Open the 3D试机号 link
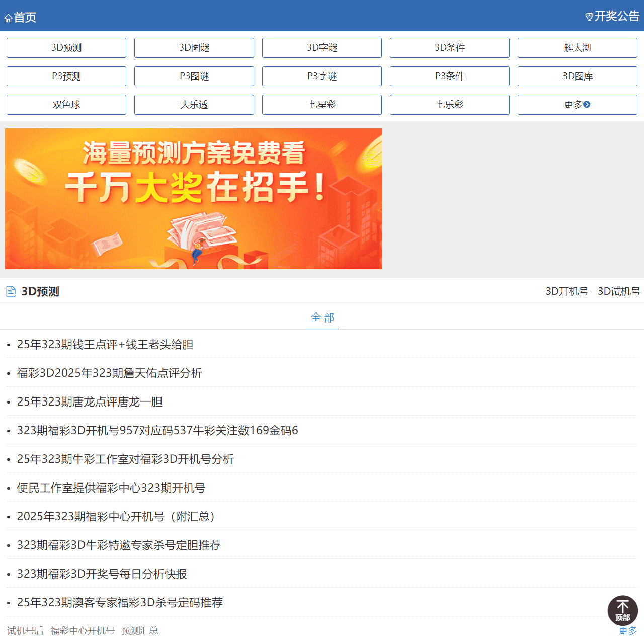The width and height of the screenshot is (644, 644). [x=619, y=291]
